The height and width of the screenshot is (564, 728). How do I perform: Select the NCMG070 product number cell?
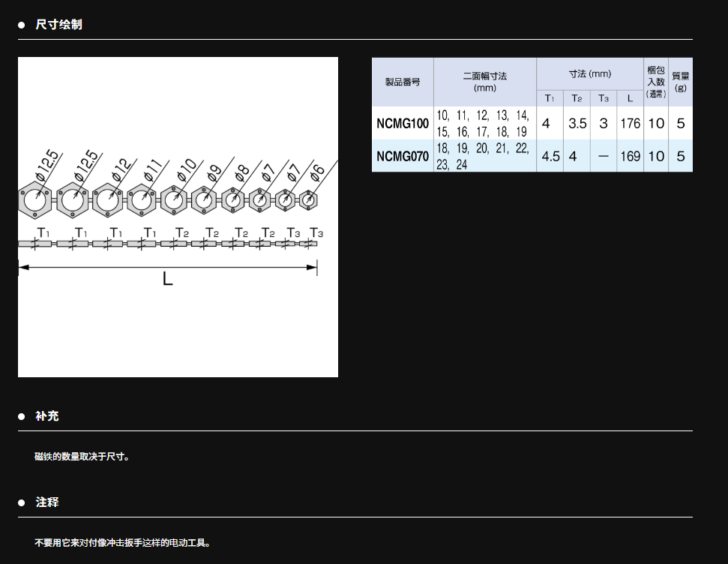(403, 156)
